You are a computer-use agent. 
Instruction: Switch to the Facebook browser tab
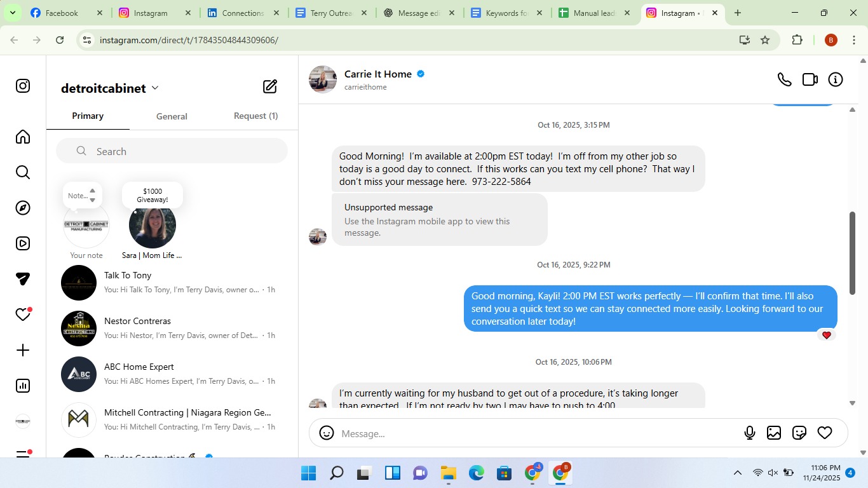(x=65, y=13)
